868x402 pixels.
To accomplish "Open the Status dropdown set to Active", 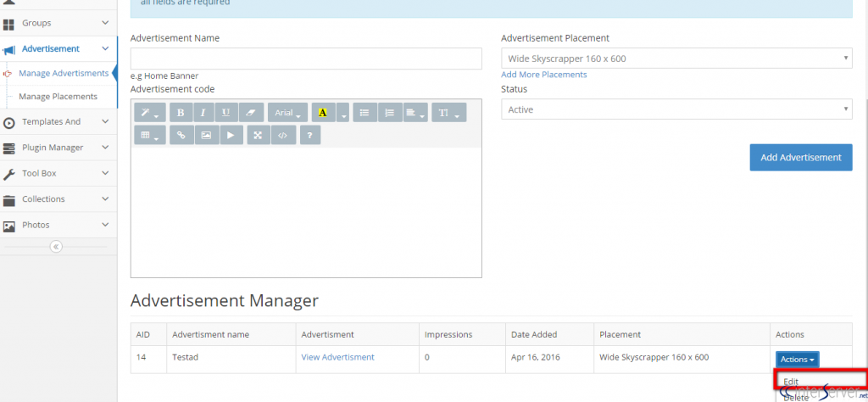I will click(676, 109).
